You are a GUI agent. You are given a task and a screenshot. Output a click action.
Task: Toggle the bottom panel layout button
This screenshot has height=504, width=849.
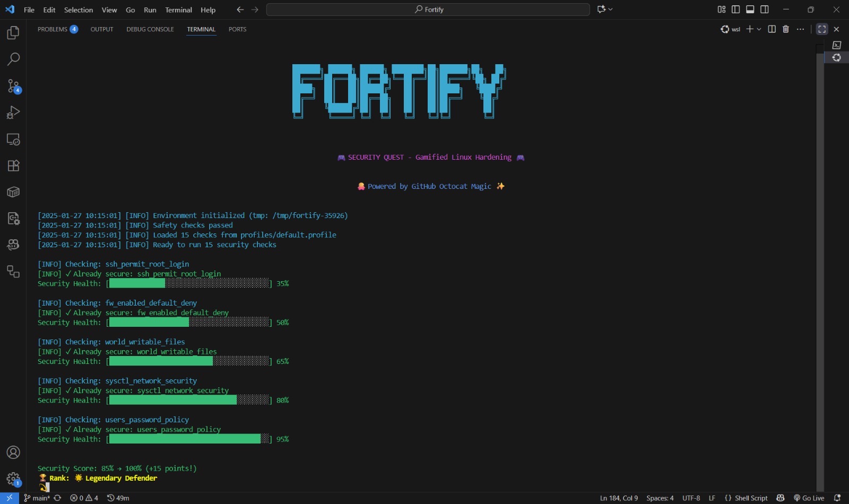click(750, 10)
